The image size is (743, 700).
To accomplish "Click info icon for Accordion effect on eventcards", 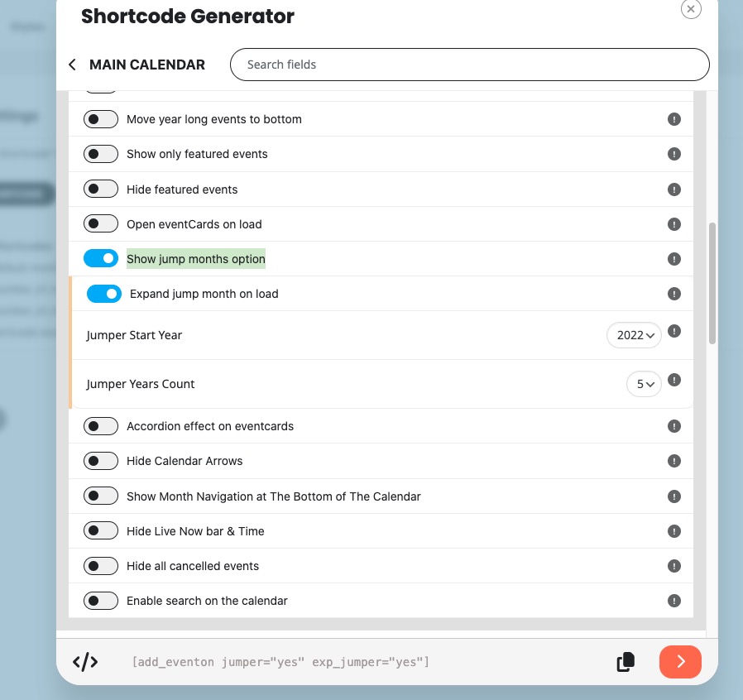I will (x=673, y=426).
